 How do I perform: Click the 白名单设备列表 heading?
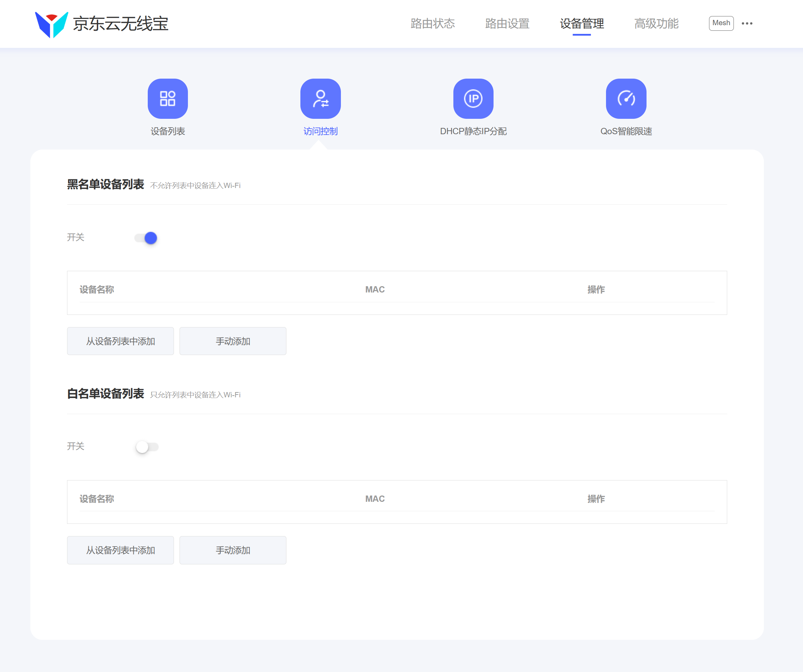click(x=105, y=393)
